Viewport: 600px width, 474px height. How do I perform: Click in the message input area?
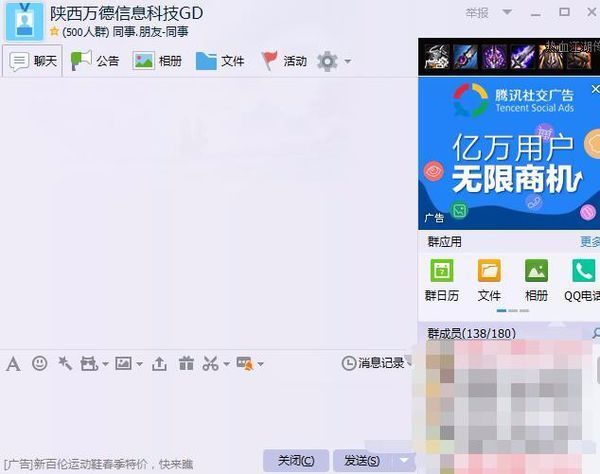pos(207,411)
